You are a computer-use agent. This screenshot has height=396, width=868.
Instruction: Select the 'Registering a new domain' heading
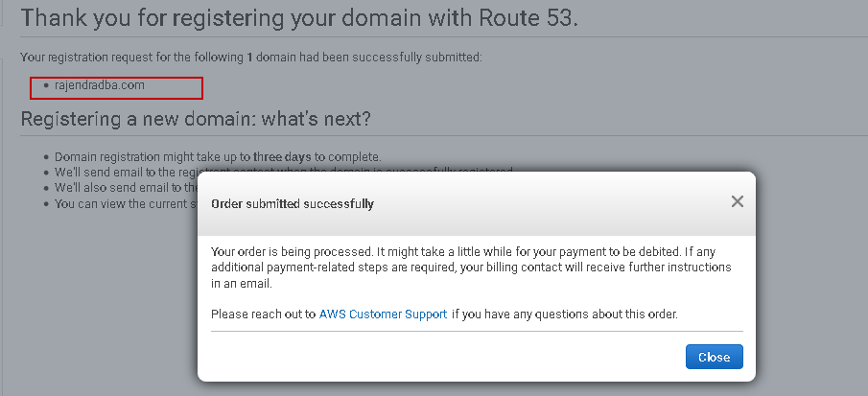[196, 120]
